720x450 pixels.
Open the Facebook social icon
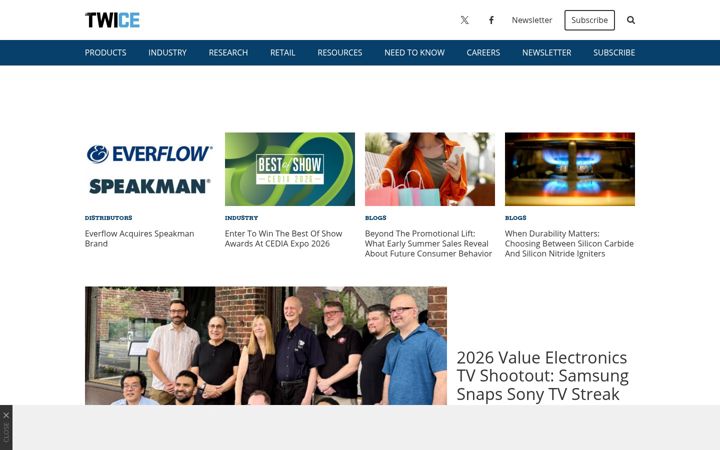(491, 20)
